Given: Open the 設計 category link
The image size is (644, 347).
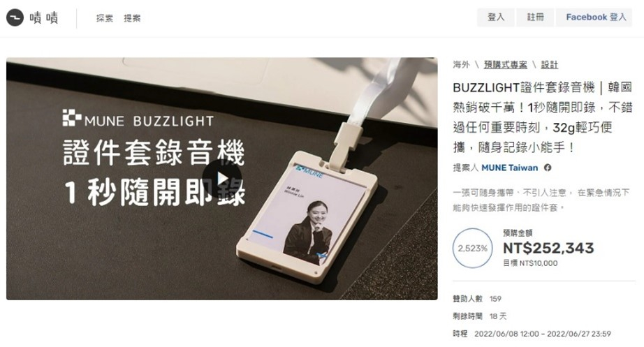Looking at the screenshot, I should [549, 64].
